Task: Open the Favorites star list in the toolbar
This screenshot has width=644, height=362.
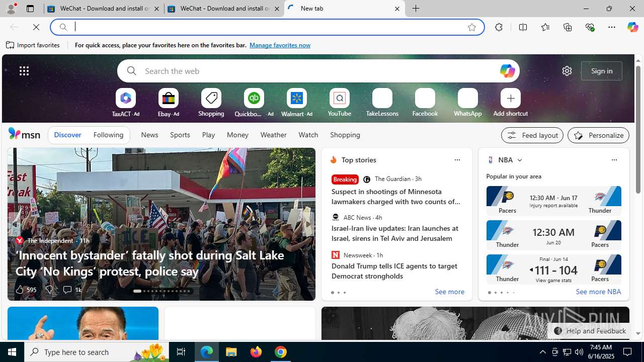Action: [x=545, y=27]
